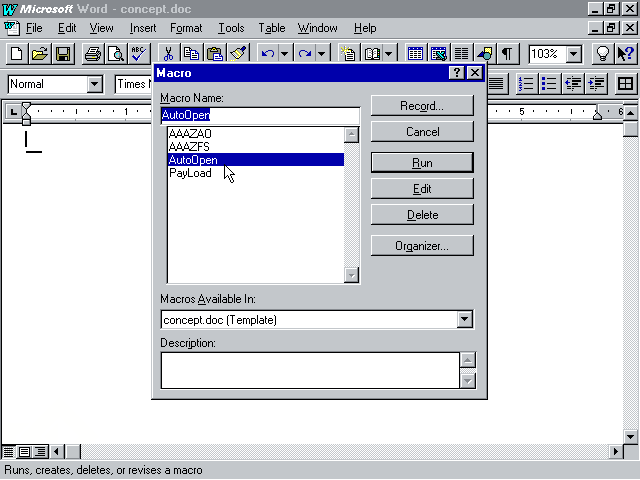The width and height of the screenshot is (640, 480).
Task: Redo the last undone action
Action: click(305, 54)
